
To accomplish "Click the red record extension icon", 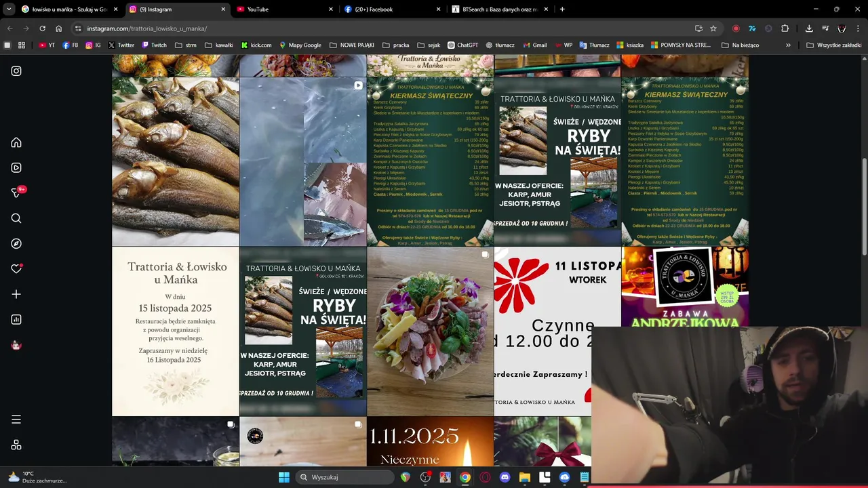I will coord(736,28).
